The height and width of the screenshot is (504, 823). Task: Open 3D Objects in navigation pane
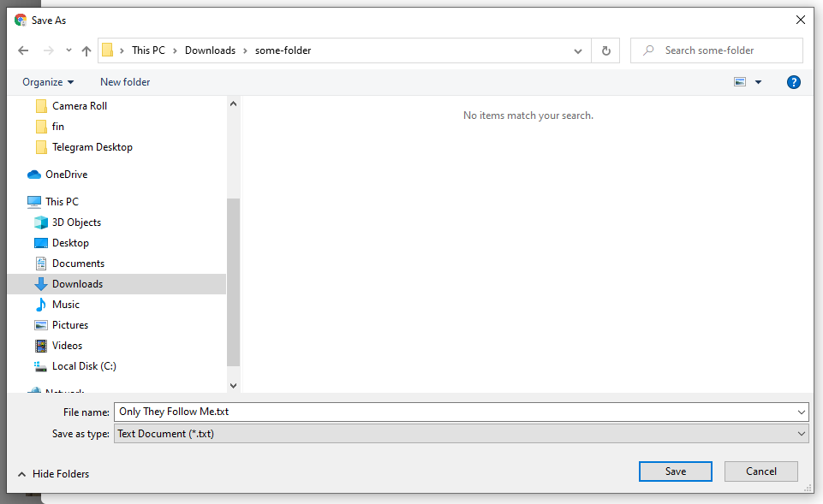[x=76, y=222]
